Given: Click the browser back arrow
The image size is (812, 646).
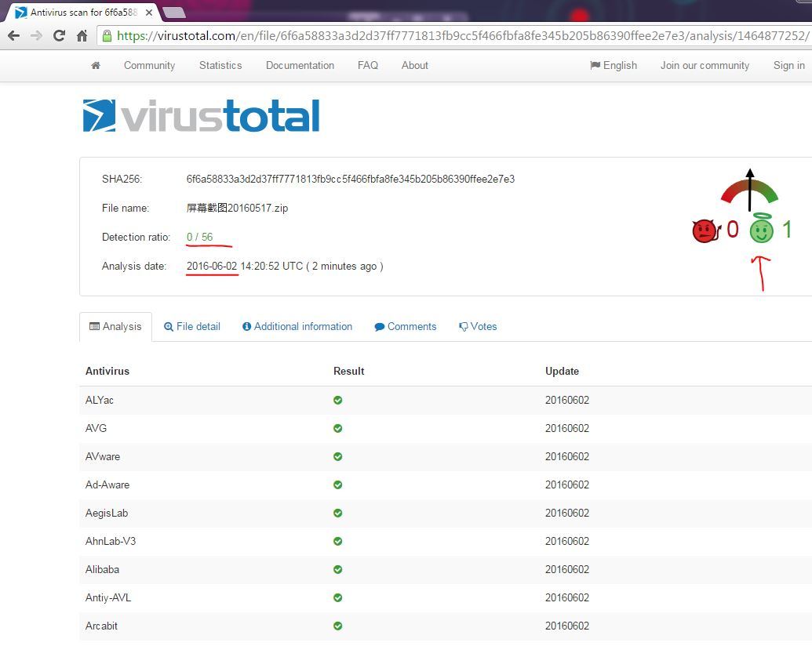Looking at the screenshot, I should point(13,35).
